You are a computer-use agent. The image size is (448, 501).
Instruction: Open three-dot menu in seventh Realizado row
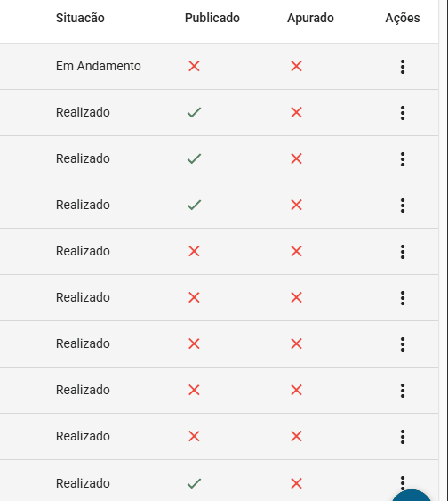click(403, 391)
